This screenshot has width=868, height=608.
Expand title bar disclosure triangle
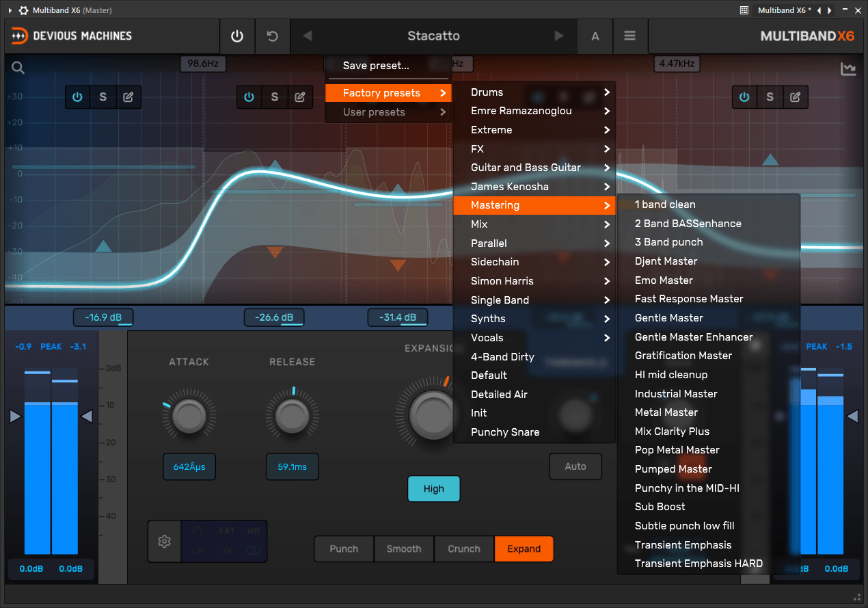point(10,10)
